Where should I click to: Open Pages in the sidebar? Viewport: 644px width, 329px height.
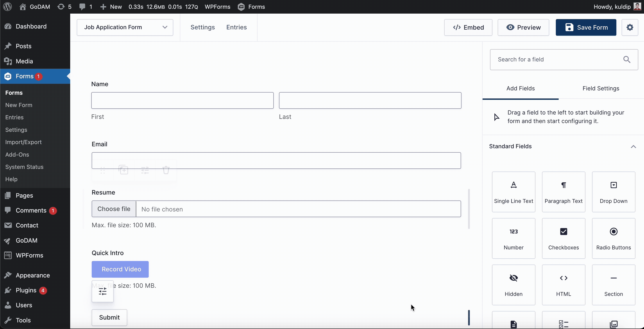coord(24,195)
